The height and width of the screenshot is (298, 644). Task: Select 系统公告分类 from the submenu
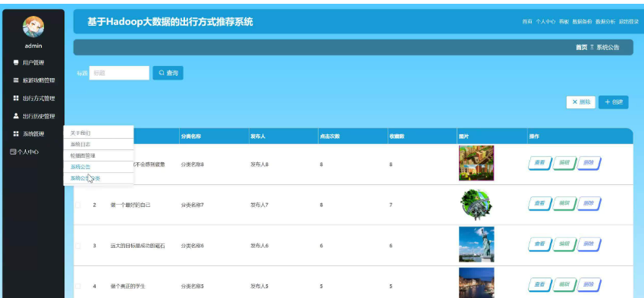point(99,178)
